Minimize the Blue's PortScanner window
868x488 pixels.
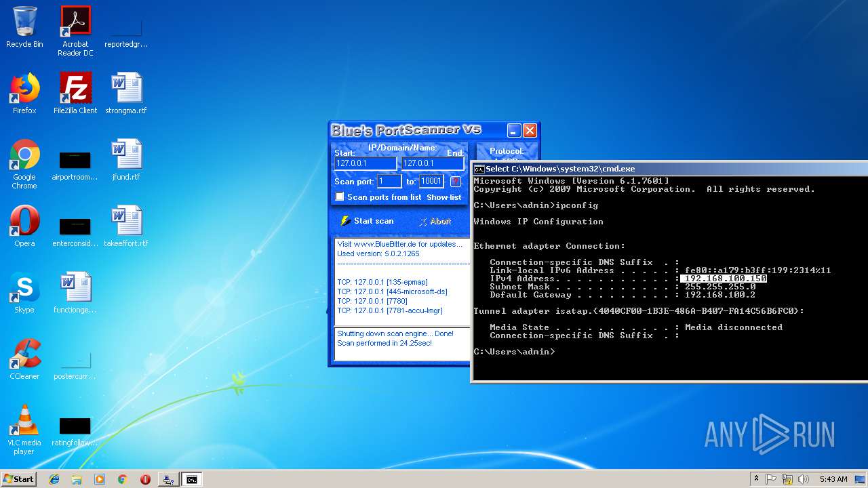pos(514,131)
